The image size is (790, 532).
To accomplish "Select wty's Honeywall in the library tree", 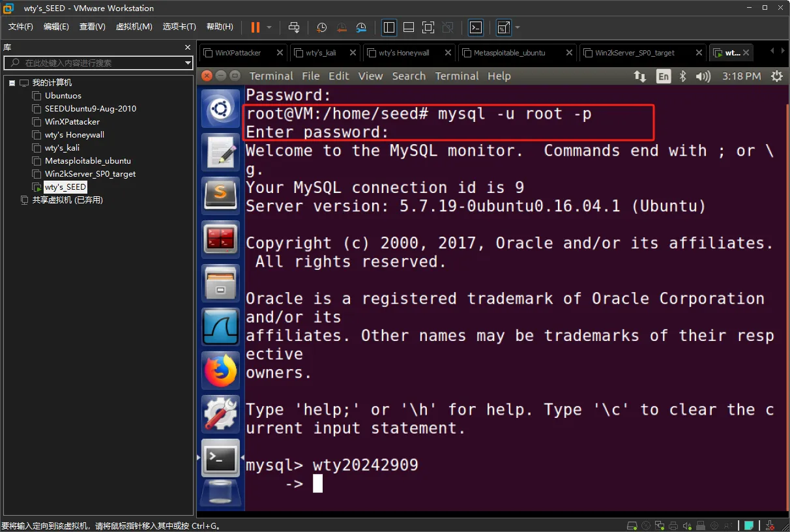I will [74, 135].
